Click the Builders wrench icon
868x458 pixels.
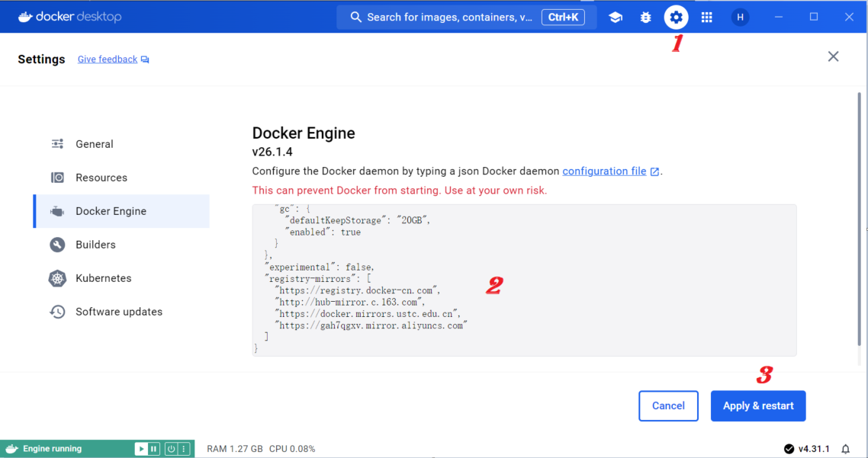tap(57, 245)
